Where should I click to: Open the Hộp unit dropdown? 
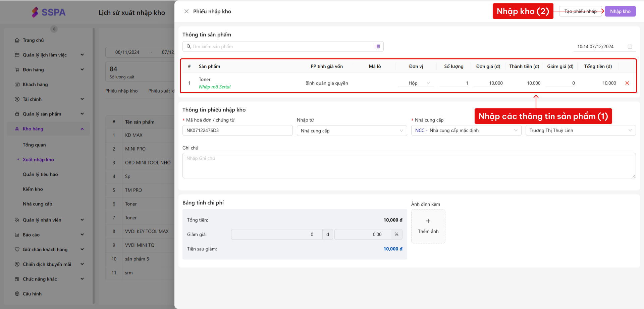click(416, 83)
